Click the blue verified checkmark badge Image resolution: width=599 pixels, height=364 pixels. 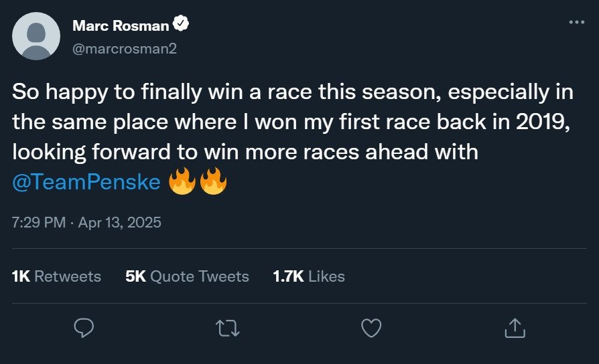(x=181, y=23)
